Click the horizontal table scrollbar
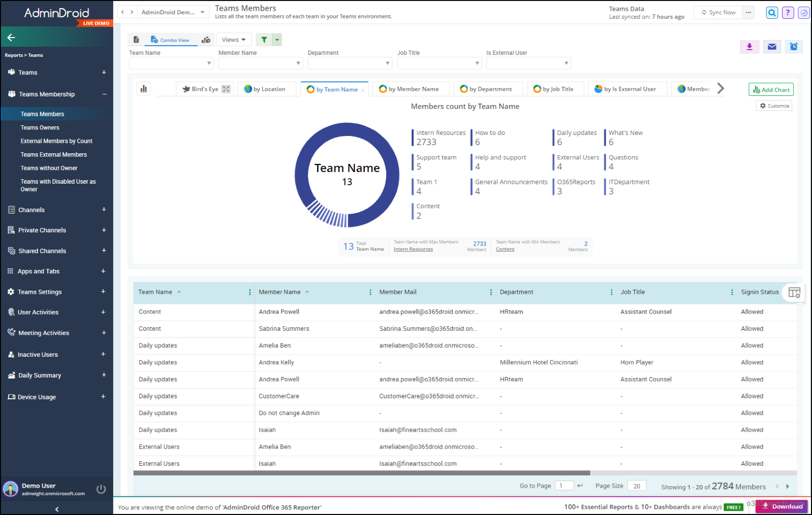812x515 pixels. [362, 473]
